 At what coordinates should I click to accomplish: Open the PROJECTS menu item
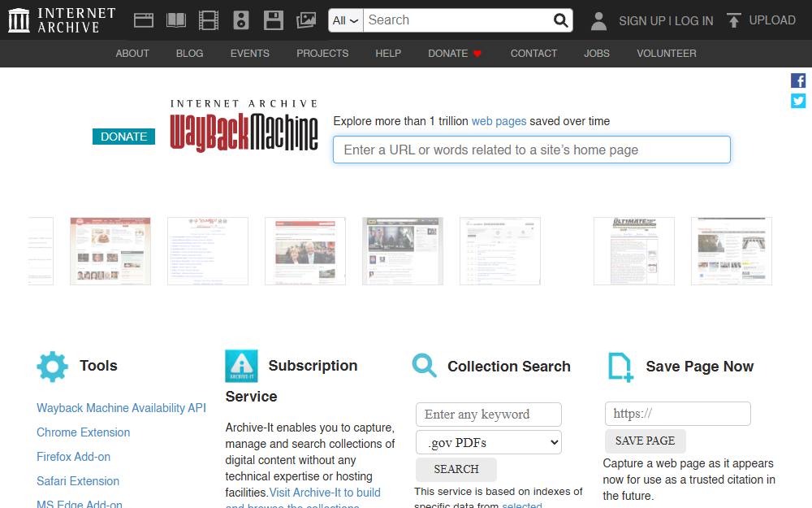tap(322, 54)
